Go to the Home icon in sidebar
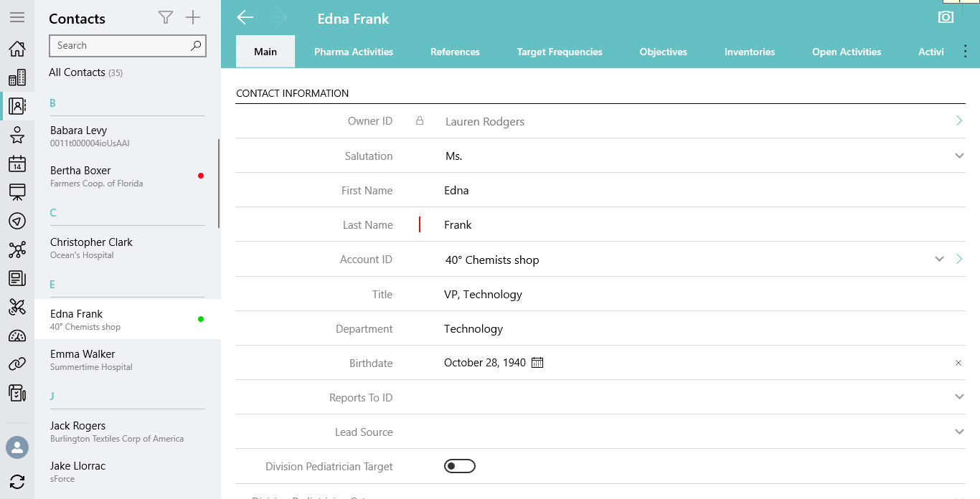 17,49
